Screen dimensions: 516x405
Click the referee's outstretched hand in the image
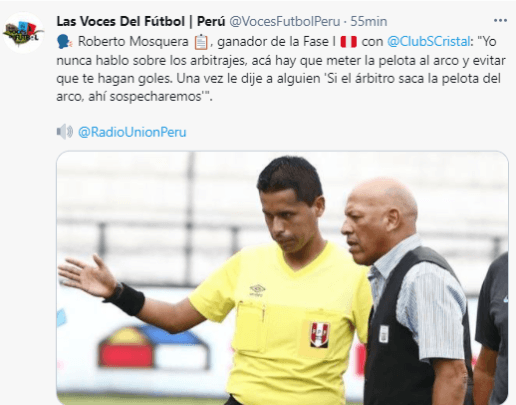coord(86,276)
